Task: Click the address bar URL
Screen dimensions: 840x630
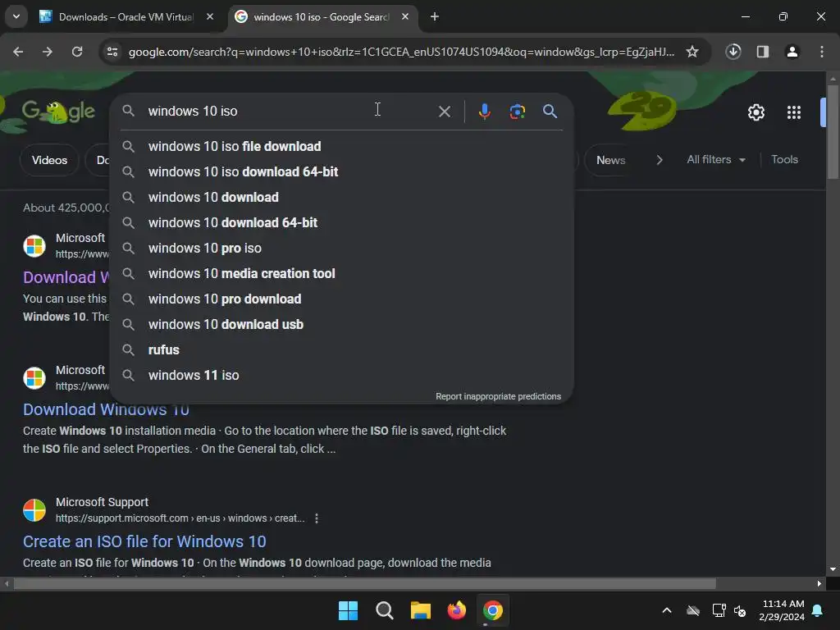Action: click(400, 52)
